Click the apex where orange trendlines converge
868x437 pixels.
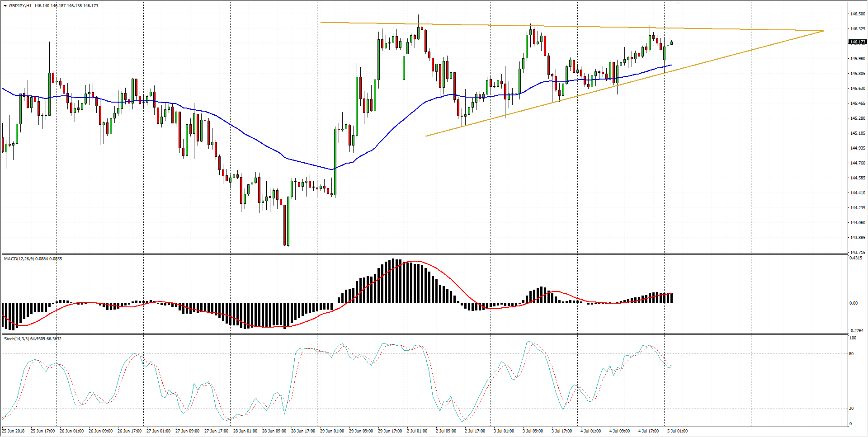tap(823, 31)
